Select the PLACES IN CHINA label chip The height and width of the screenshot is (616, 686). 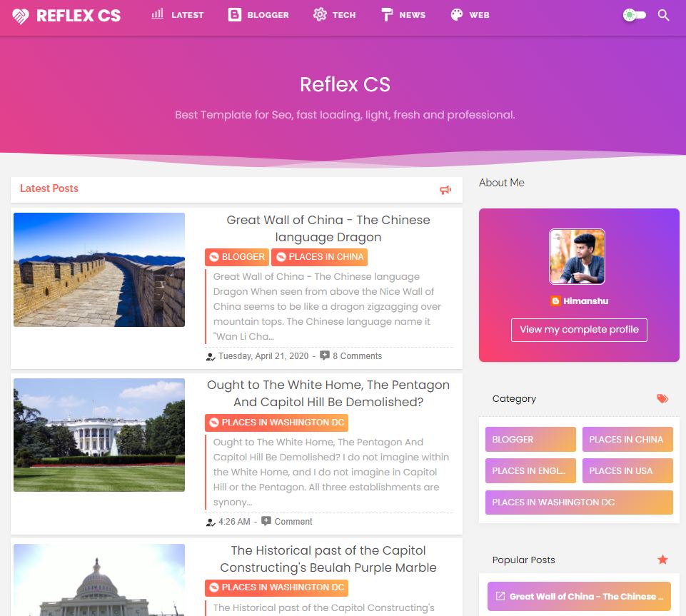coord(318,257)
